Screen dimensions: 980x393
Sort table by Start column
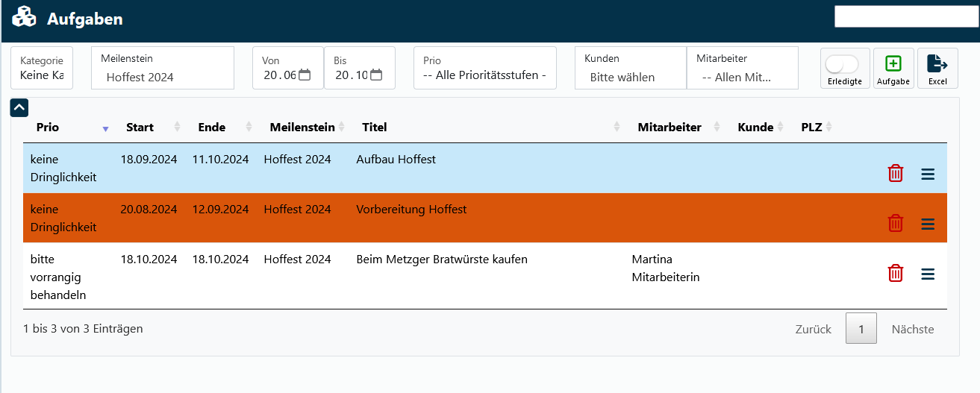tap(140, 128)
